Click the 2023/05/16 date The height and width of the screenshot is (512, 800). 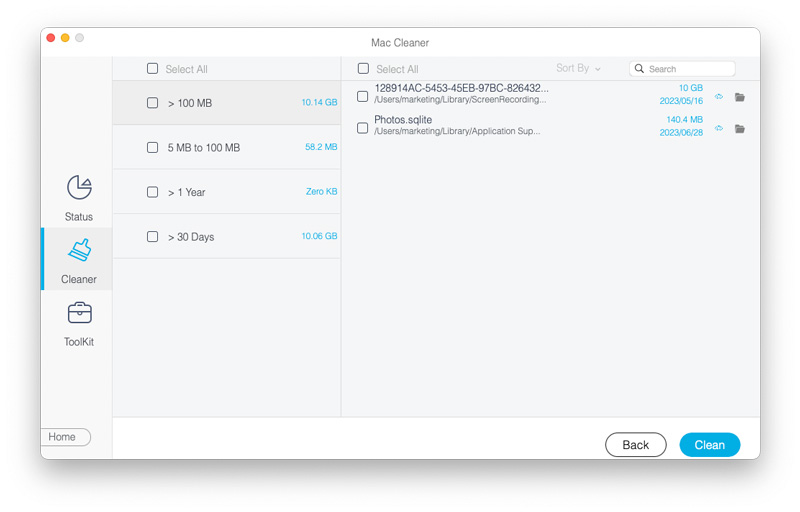(681, 100)
